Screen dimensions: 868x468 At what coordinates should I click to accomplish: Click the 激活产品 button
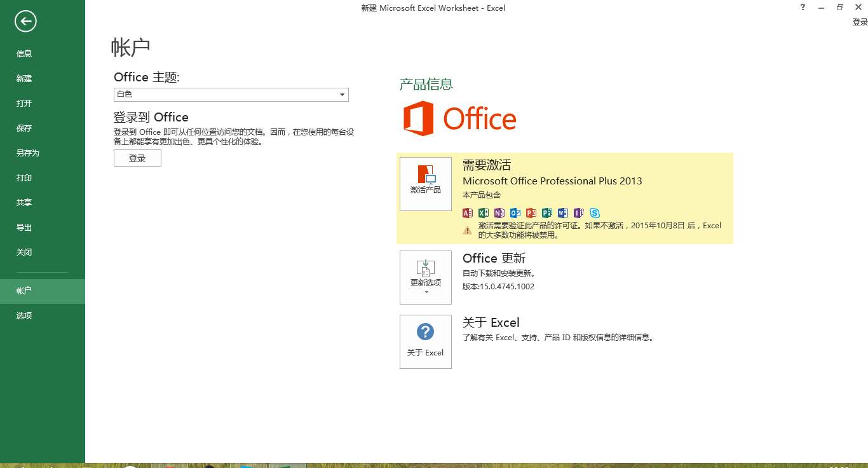(x=426, y=184)
